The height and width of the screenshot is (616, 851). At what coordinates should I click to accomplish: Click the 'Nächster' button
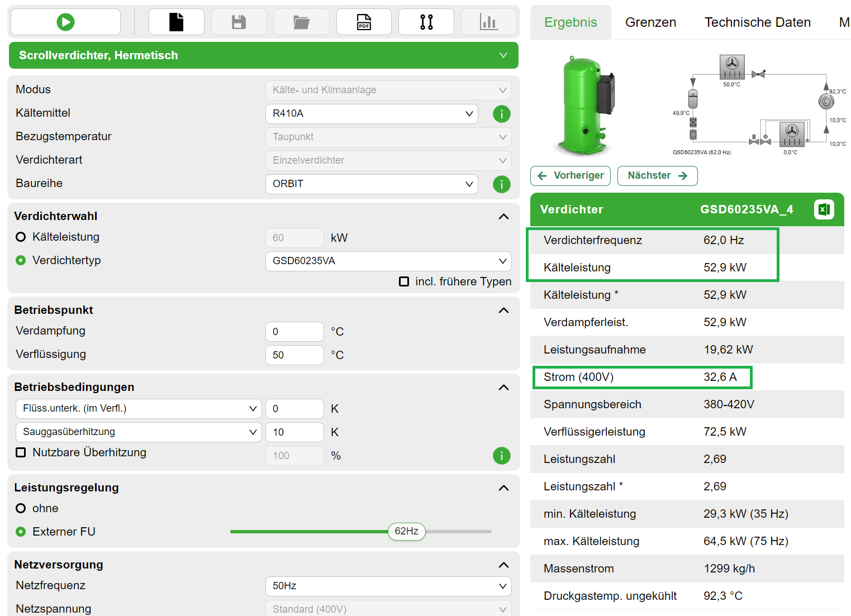coord(657,175)
